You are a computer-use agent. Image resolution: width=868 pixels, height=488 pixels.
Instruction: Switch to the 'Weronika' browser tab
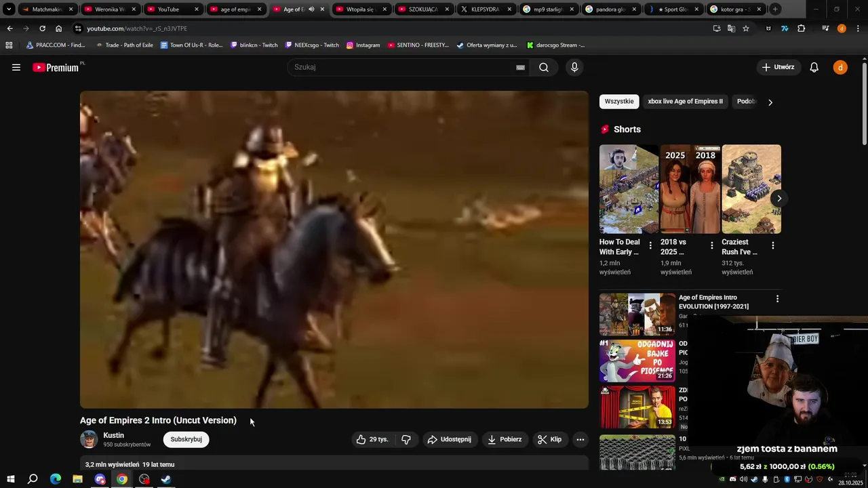108,9
